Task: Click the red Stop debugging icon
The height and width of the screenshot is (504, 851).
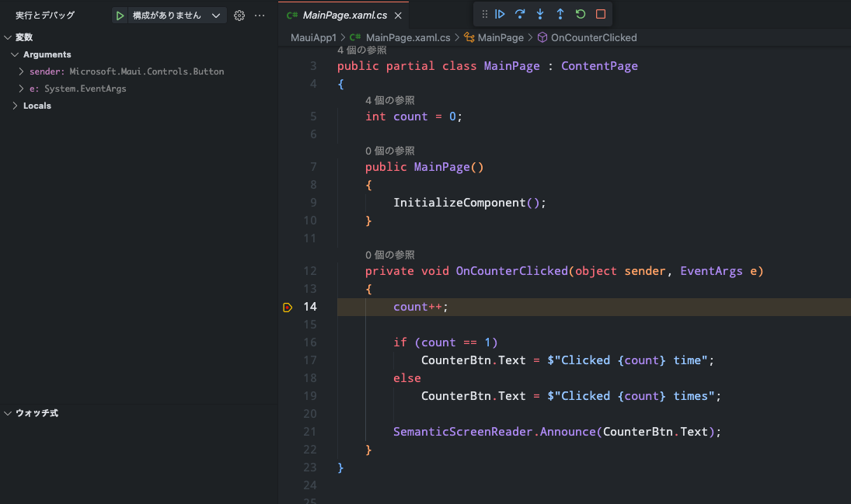Action: tap(599, 13)
